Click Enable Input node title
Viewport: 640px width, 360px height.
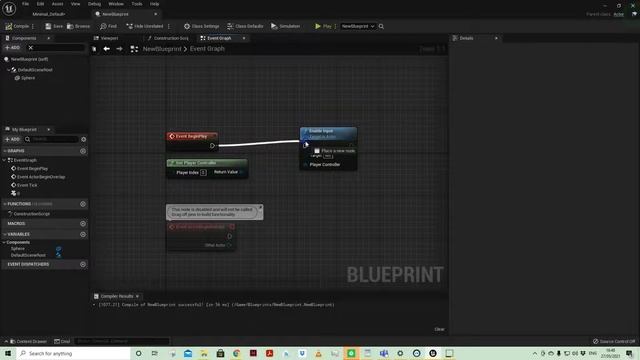click(321, 131)
